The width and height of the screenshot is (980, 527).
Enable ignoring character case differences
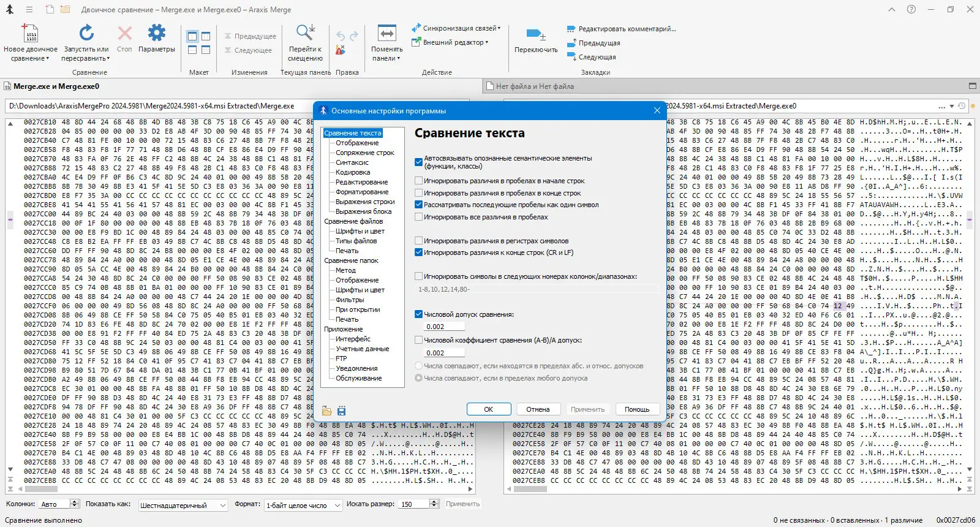pos(419,241)
